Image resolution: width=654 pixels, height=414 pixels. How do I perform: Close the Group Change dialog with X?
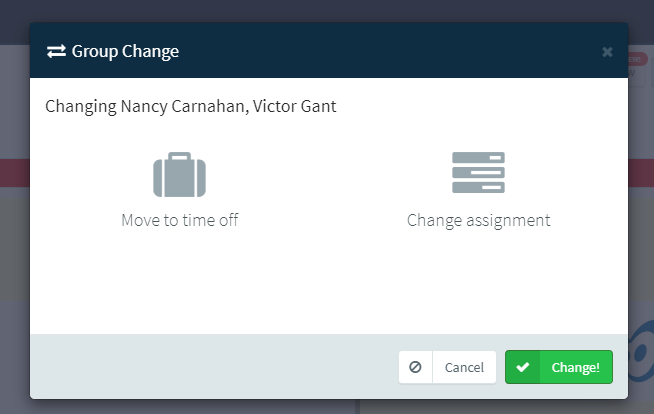(x=607, y=52)
